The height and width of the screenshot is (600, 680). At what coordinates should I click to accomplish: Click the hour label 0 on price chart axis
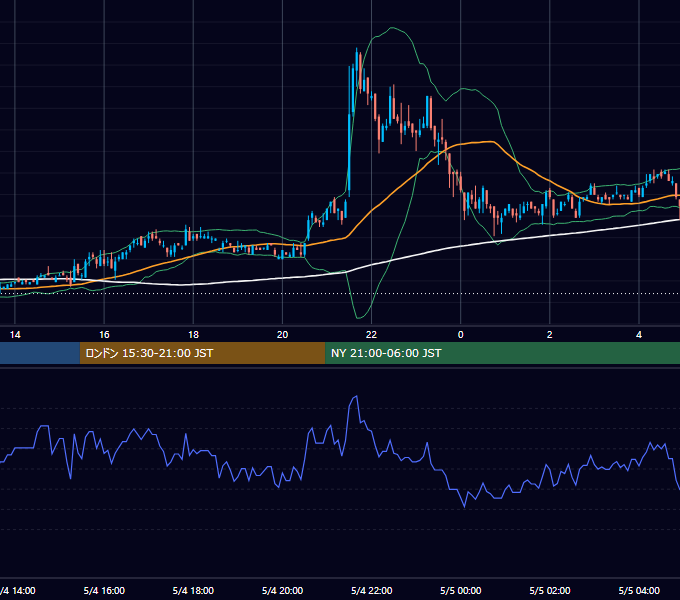click(461, 335)
